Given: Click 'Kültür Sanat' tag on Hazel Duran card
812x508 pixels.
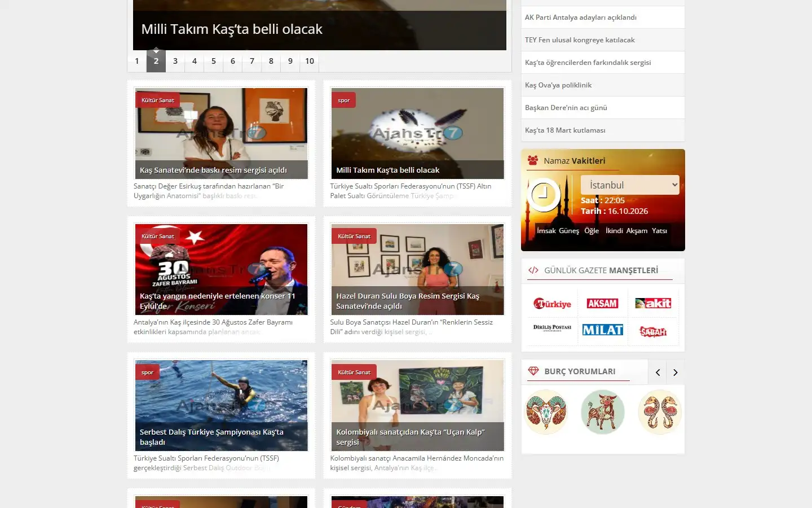Looking at the screenshot, I should click(x=354, y=237).
